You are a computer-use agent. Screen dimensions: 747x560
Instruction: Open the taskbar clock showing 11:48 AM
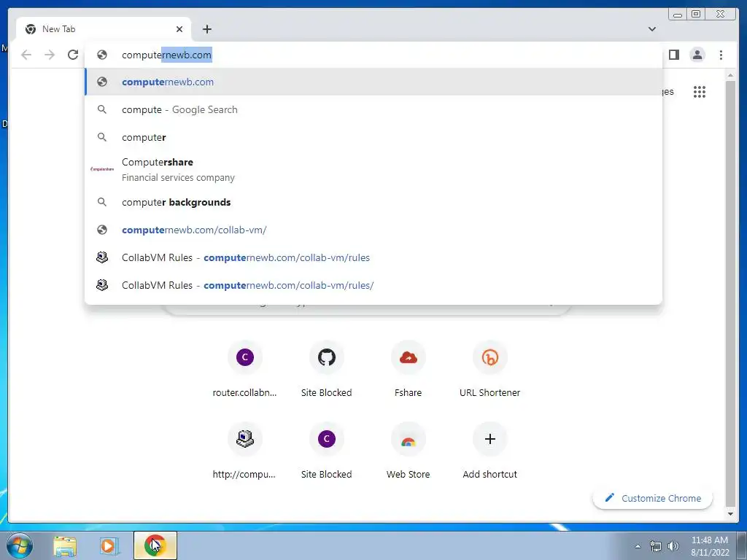(x=710, y=546)
